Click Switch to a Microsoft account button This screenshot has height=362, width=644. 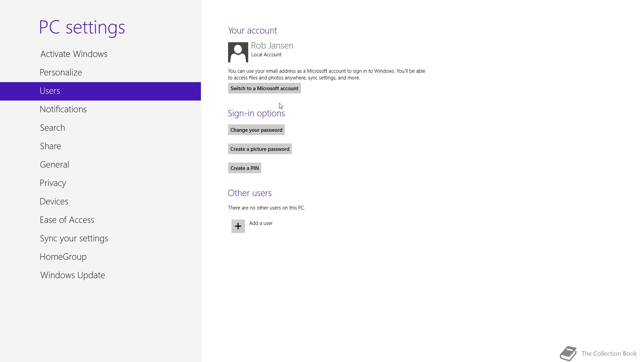264,88
